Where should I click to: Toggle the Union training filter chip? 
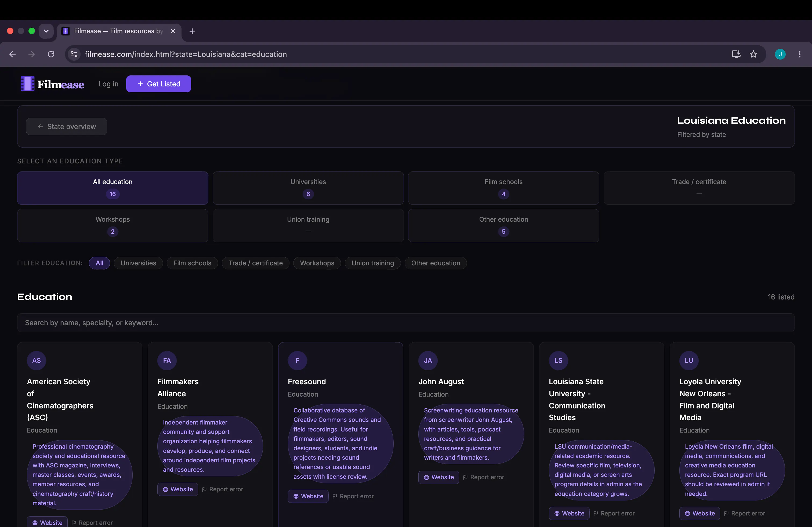click(x=372, y=263)
